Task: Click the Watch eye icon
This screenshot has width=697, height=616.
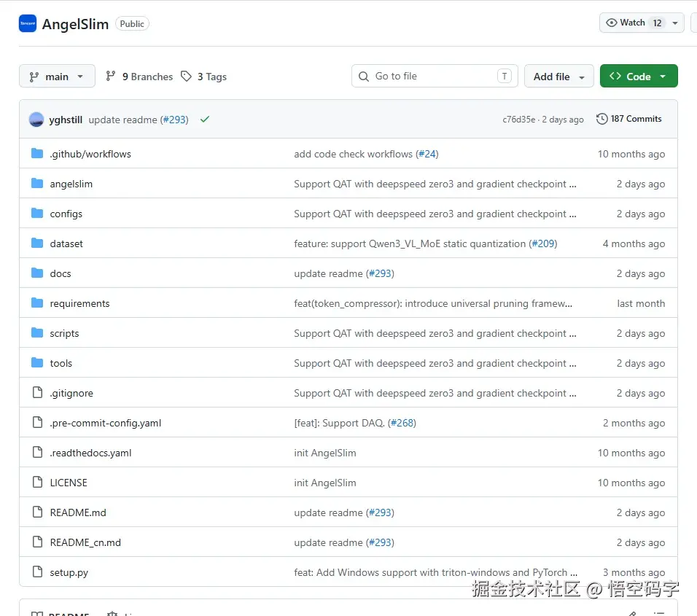Action: (612, 23)
